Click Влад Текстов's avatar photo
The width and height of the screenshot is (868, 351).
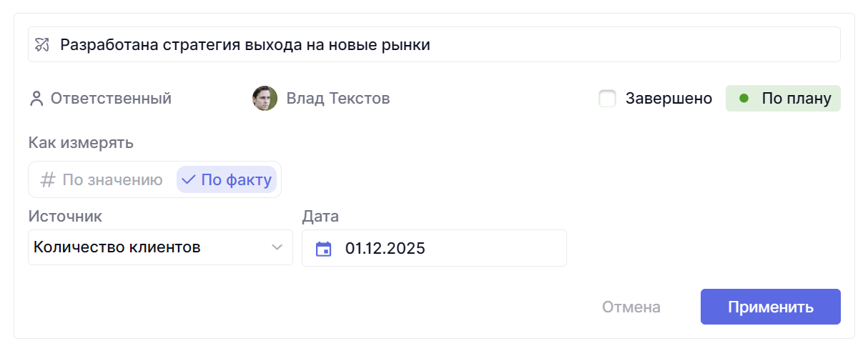point(265,99)
